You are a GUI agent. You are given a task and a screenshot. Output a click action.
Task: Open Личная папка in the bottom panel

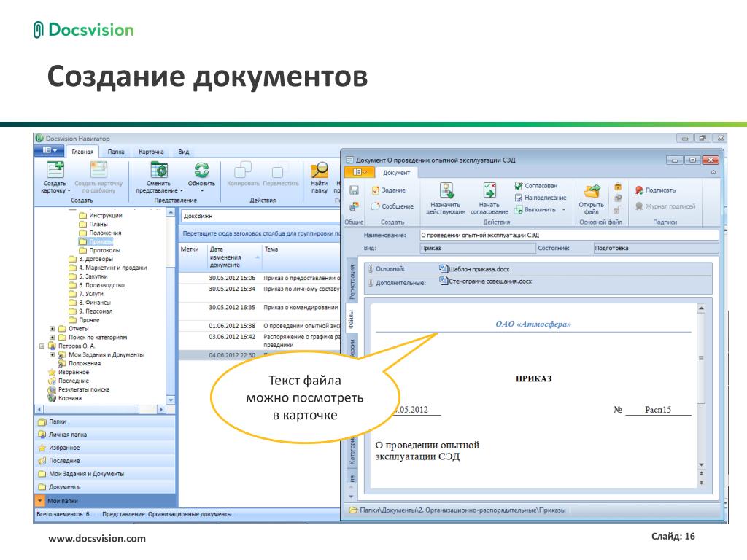point(105,435)
